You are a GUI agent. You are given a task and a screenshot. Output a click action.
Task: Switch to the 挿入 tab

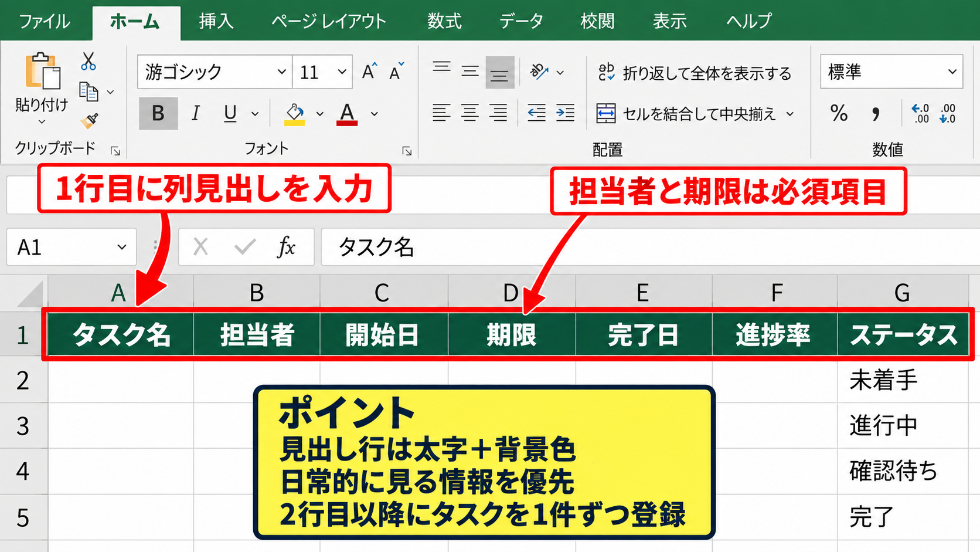coord(216,21)
